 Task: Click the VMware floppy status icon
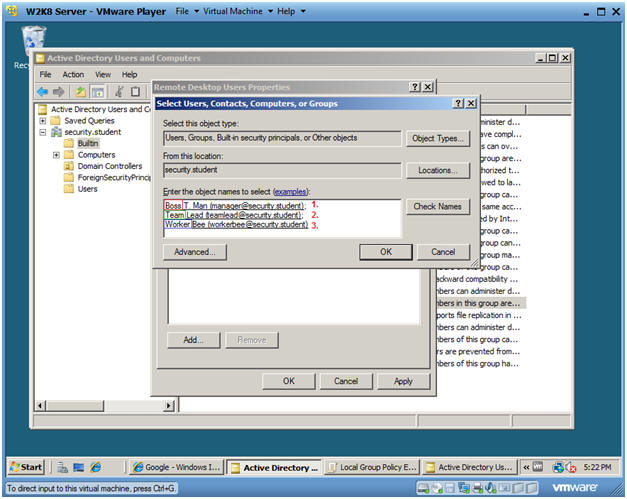[450, 488]
